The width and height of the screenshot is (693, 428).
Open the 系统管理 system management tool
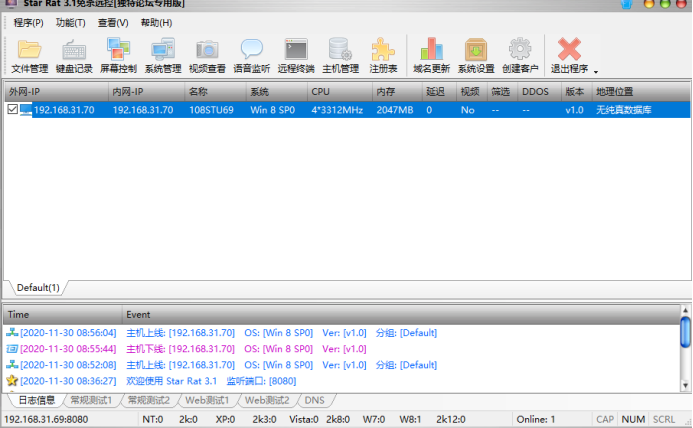click(163, 56)
